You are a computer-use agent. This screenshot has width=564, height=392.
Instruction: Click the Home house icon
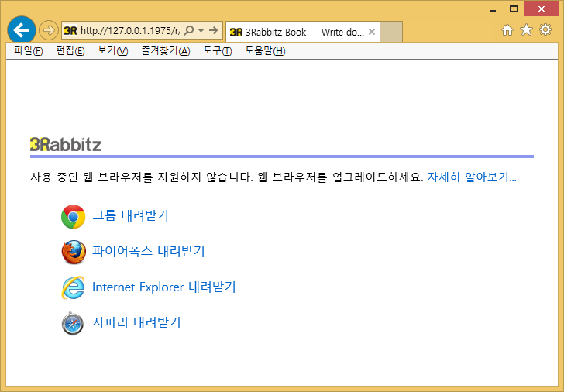click(x=507, y=30)
